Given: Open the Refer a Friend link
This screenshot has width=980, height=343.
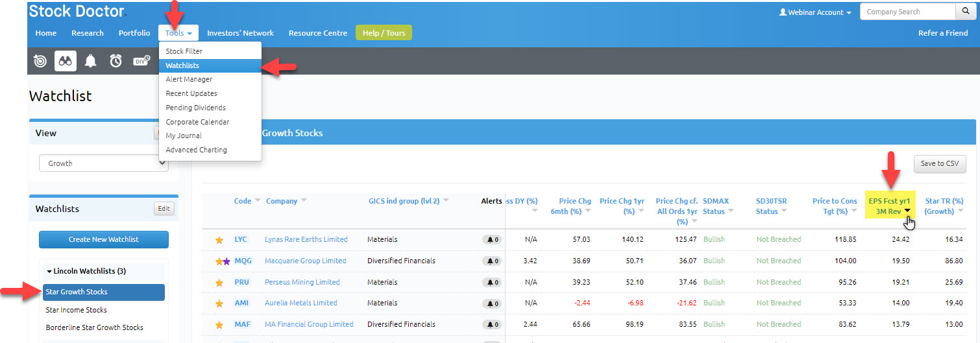Looking at the screenshot, I should [x=943, y=33].
